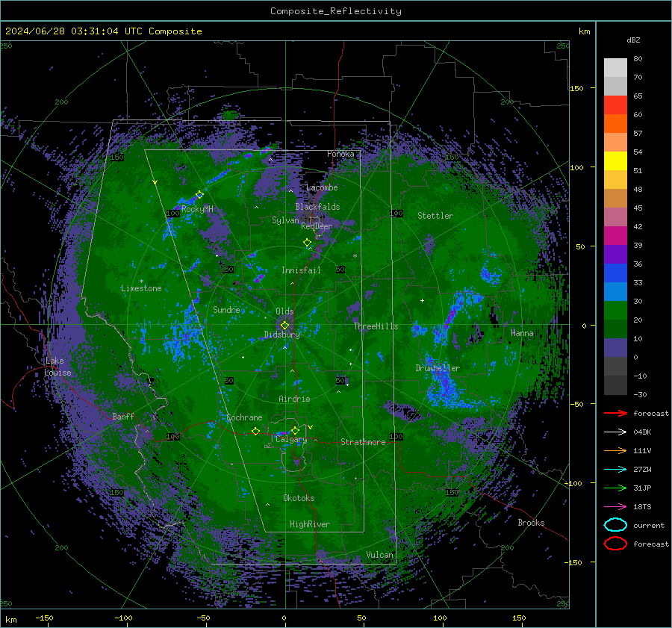Viewport: 672px width, 628px height.
Task: Select bright green 30 dBZ swatch
Action: click(615, 310)
